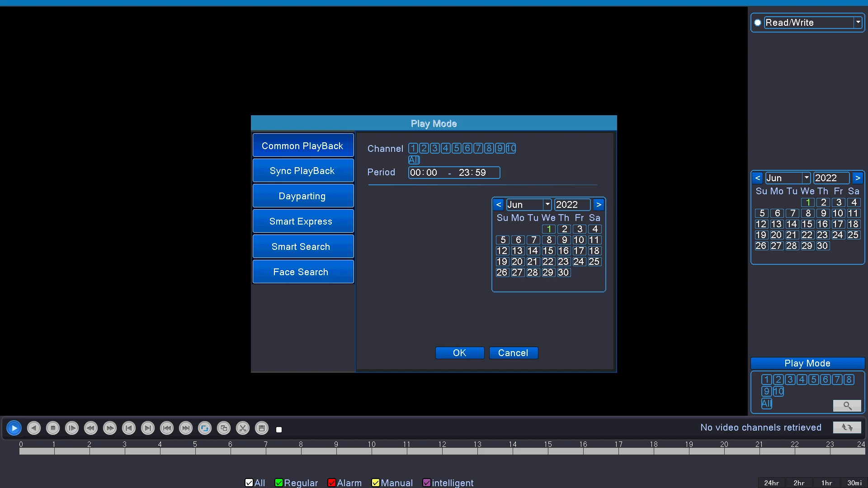
Task: Click the full screen window icon
Action: point(224,428)
